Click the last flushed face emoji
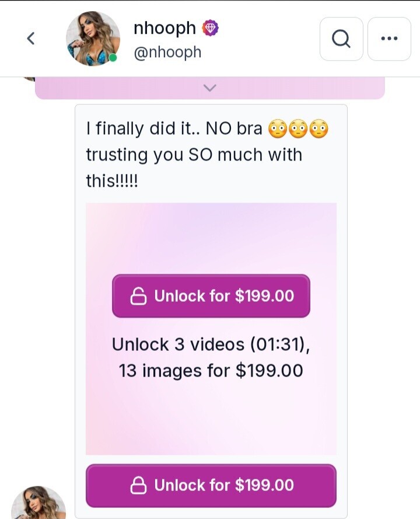 [x=319, y=129]
